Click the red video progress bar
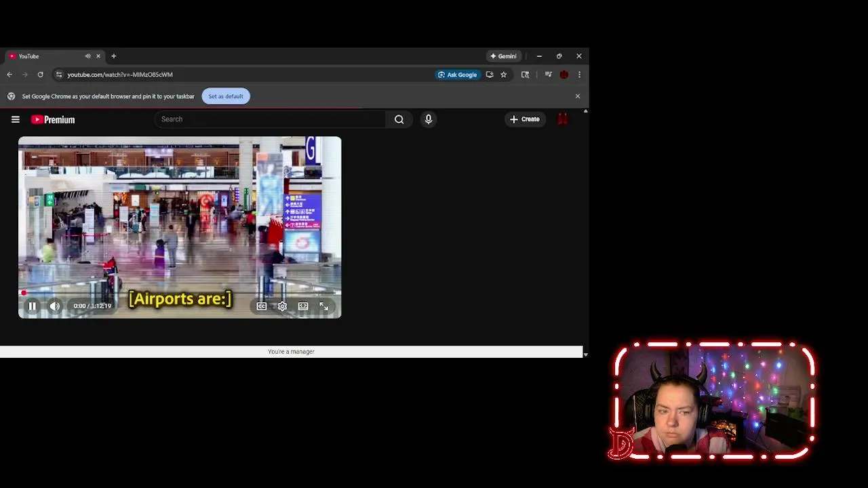The height and width of the screenshot is (488, 868). coord(180,293)
